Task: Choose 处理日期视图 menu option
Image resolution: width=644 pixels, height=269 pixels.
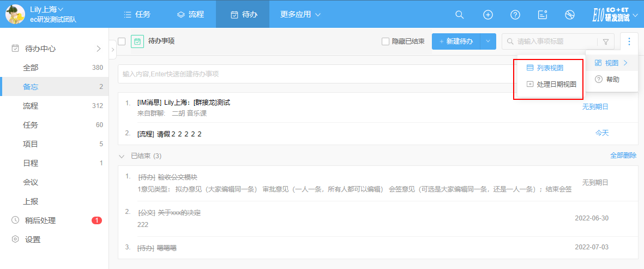Action: (x=556, y=85)
